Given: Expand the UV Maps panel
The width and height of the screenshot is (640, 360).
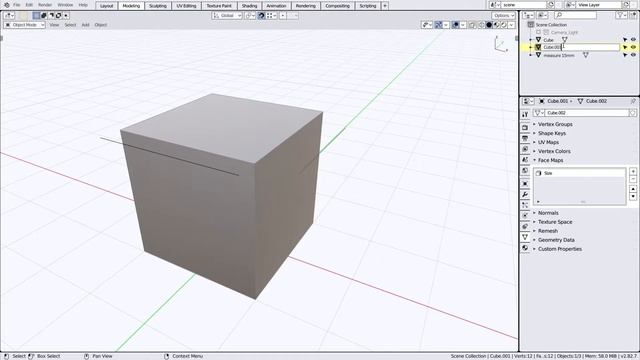Looking at the screenshot, I should click(x=548, y=142).
